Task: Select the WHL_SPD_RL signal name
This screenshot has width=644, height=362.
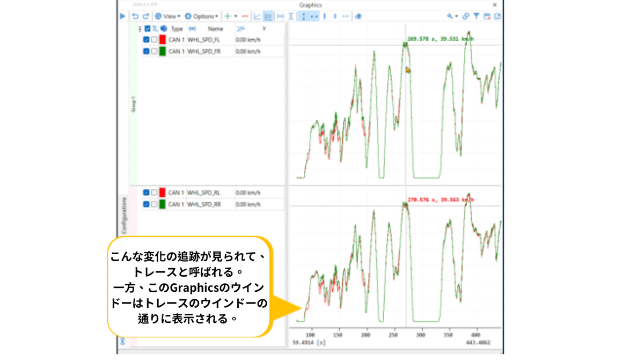Action: pyautogui.click(x=204, y=193)
